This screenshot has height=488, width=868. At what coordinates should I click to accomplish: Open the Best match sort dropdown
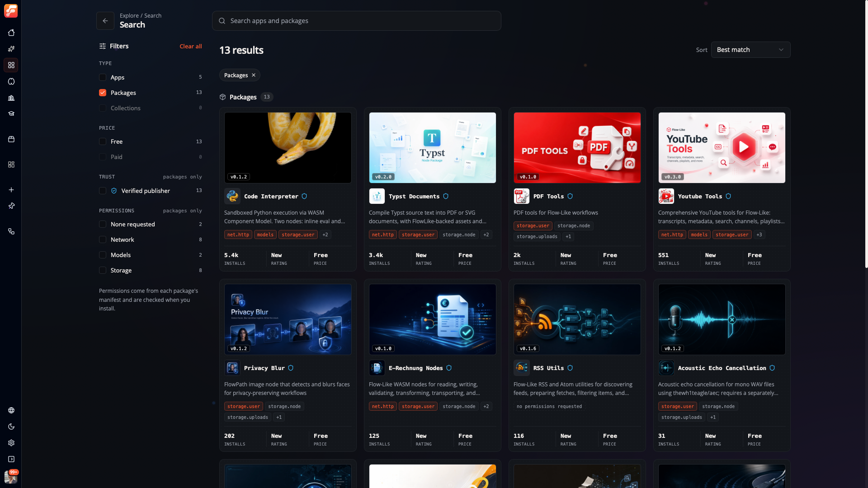click(750, 50)
